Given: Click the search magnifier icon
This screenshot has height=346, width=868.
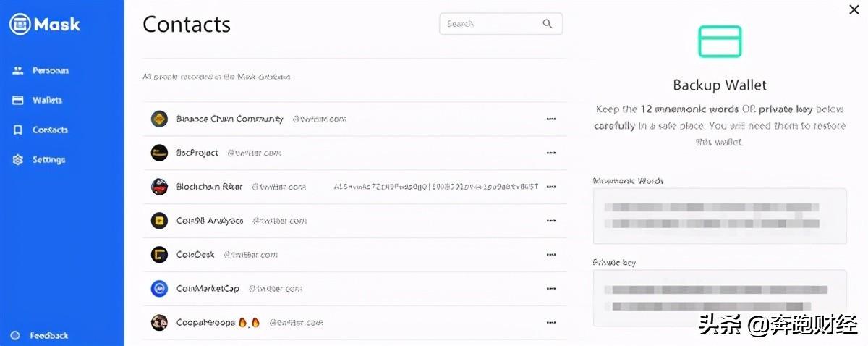Looking at the screenshot, I should pyautogui.click(x=548, y=24).
